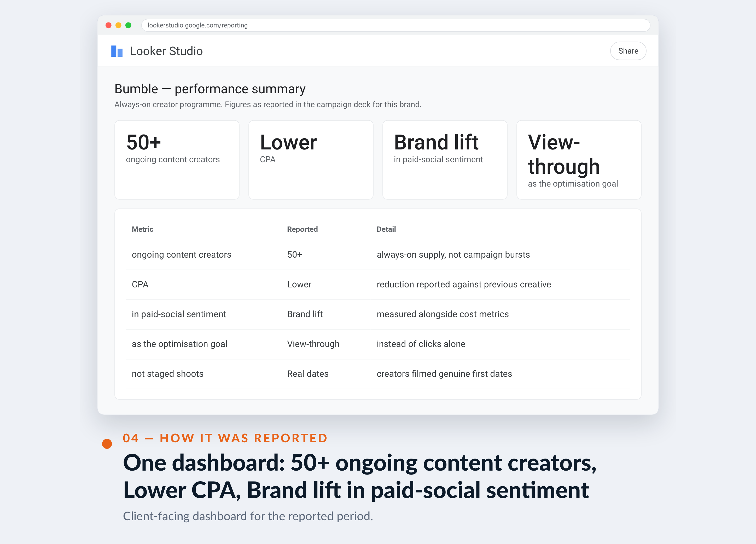Click the 'Always-on creator programme' subtitle text

(x=268, y=105)
